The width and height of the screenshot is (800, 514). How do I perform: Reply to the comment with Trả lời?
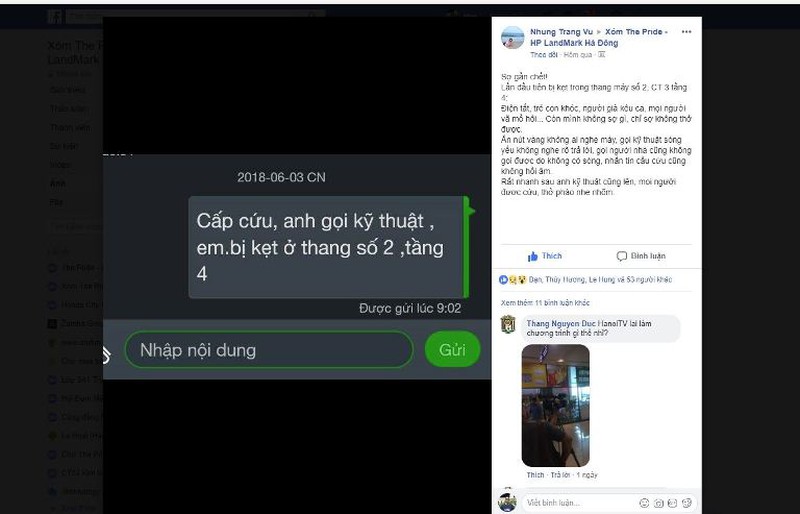560,475
